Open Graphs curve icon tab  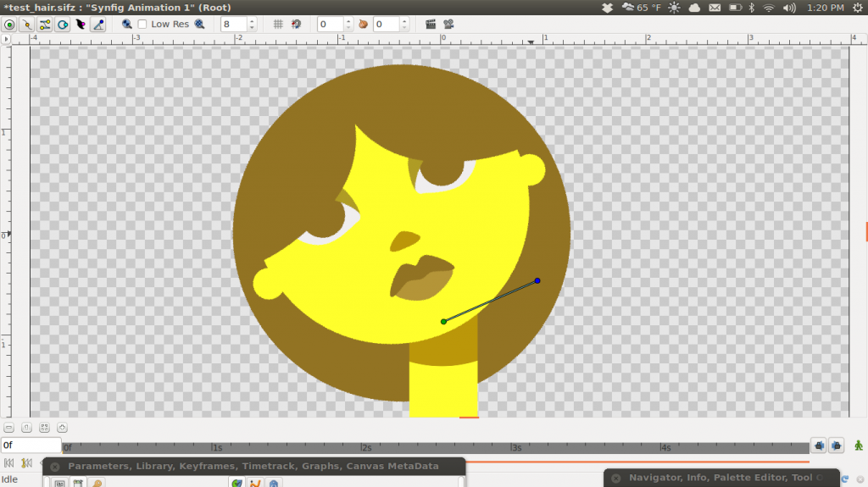[255, 483]
